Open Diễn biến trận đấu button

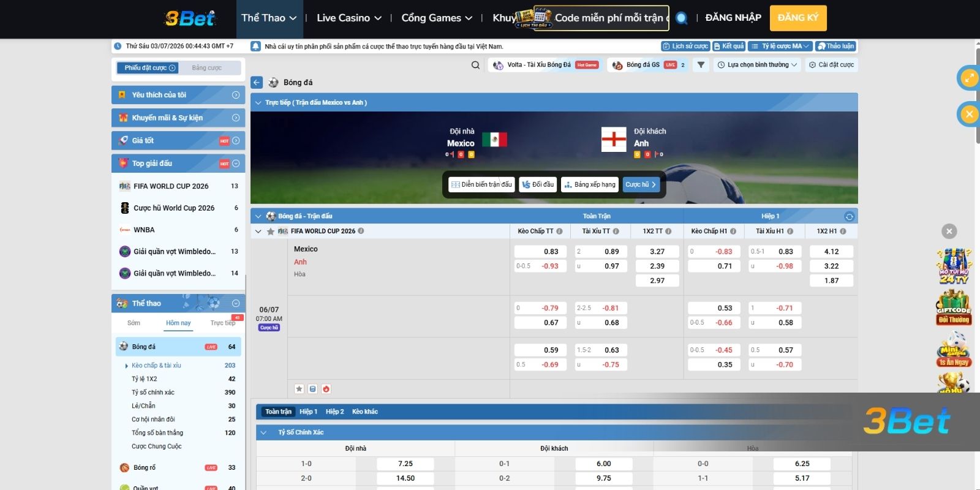(x=481, y=184)
